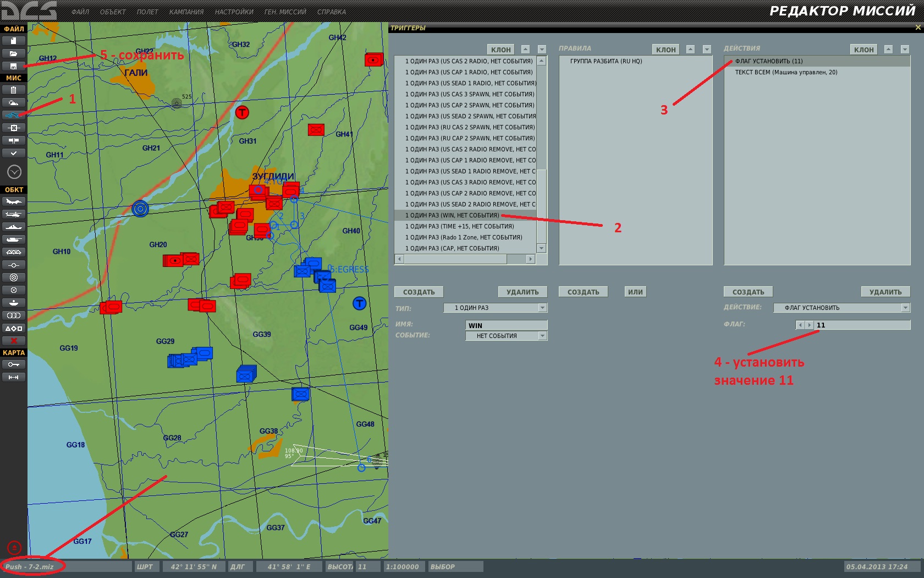Open the ТИП dropdown showing 1 ОДИН РАЗ
Viewport: 924px width, 578px height.
pos(495,308)
